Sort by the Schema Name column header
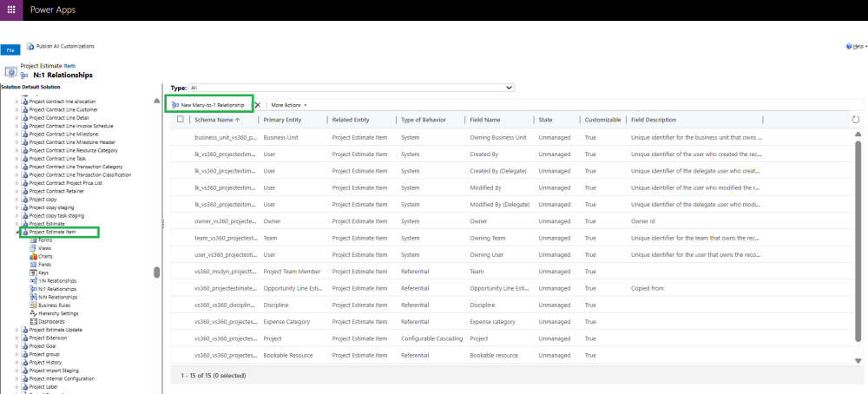Image resolution: width=868 pixels, height=394 pixels. tap(215, 120)
